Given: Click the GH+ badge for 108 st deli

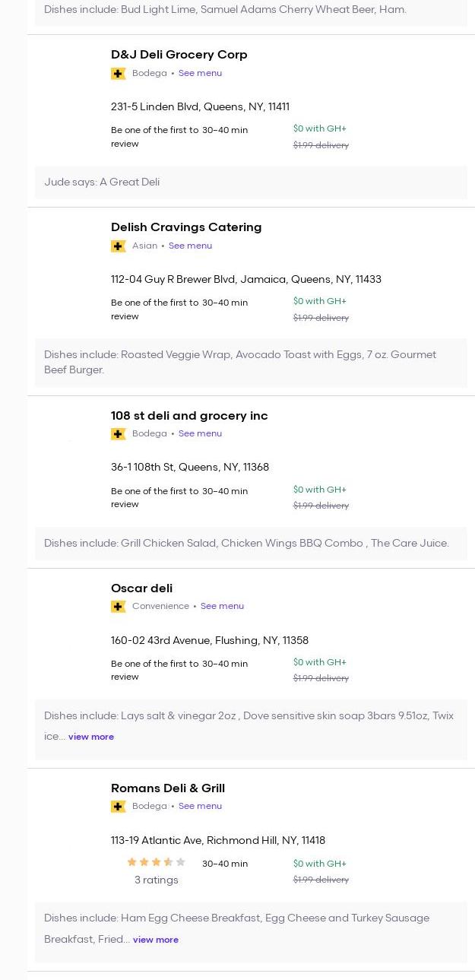Looking at the screenshot, I should [118, 434].
